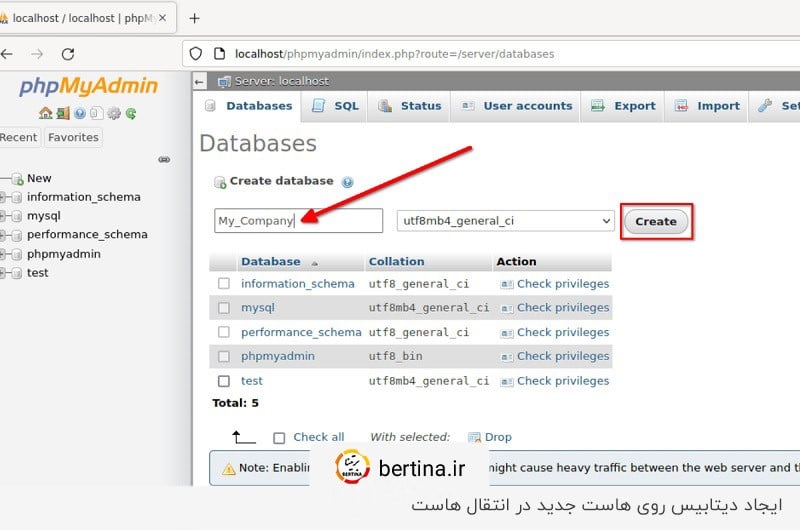The image size is (800, 530).
Task: Tick the information_schema row checkbox
Action: (x=223, y=284)
